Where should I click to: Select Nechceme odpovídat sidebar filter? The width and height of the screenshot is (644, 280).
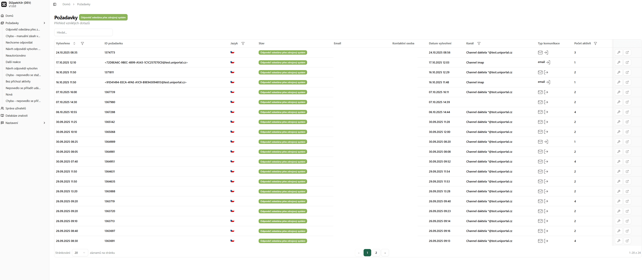point(19,43)
